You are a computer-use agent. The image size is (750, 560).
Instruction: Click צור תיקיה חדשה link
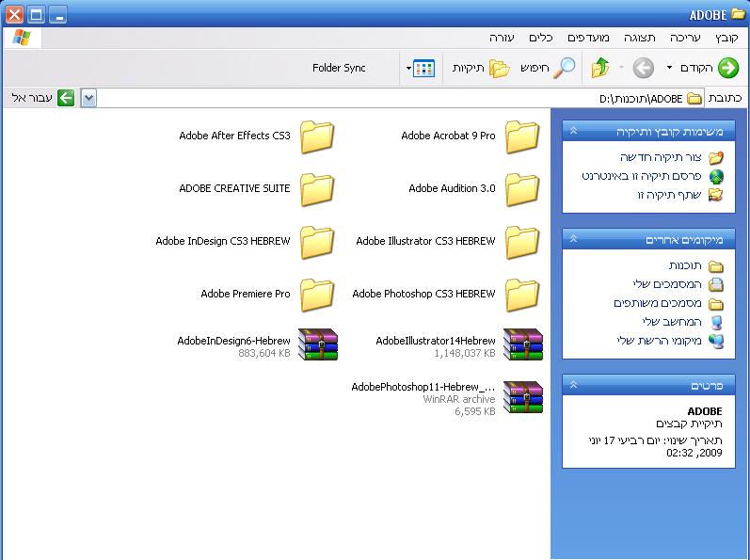tap(661, 157)
